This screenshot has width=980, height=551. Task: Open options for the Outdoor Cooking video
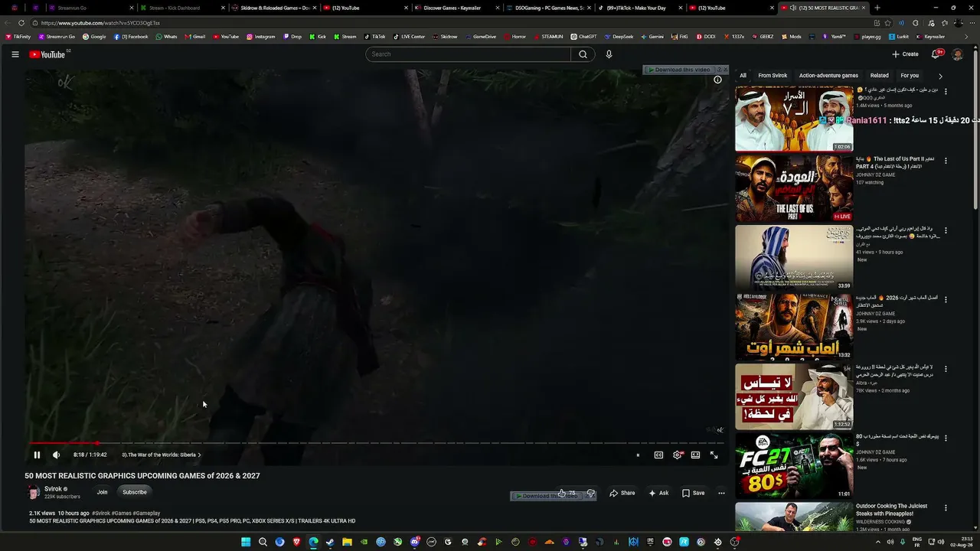(946, 507)
